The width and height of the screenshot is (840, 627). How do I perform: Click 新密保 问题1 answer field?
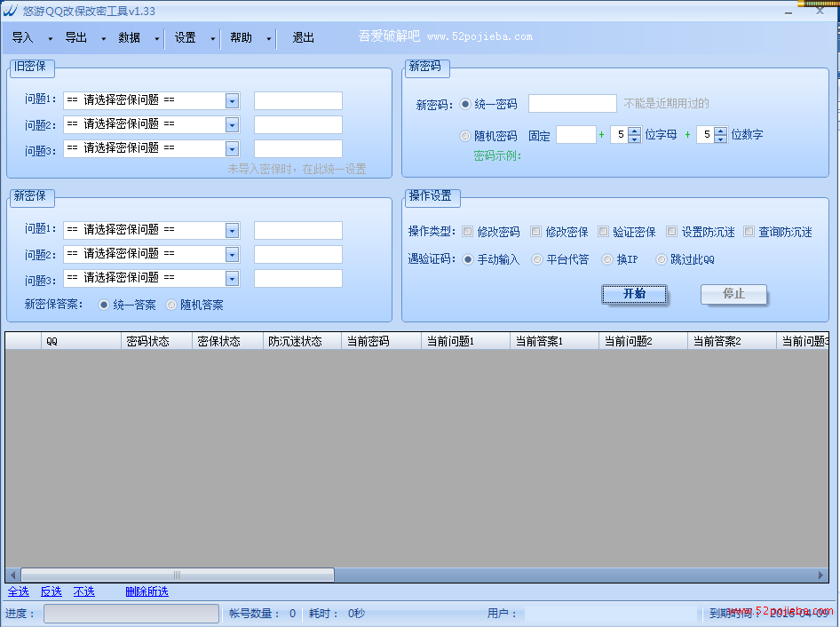pos(297,230)
